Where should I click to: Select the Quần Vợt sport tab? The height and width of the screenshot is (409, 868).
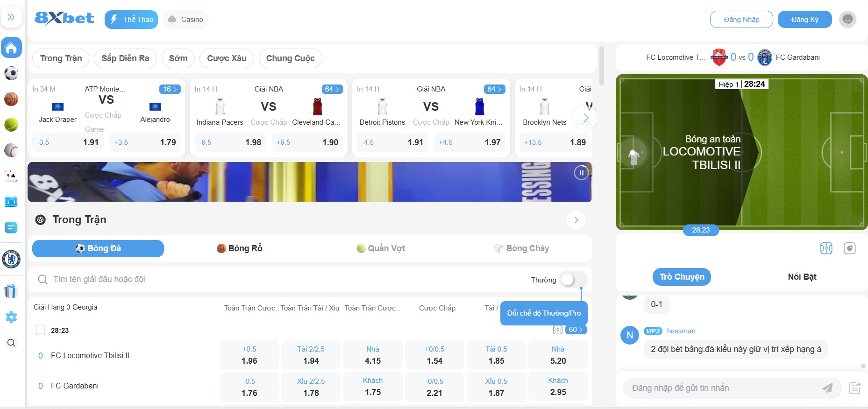pos(381,248)
